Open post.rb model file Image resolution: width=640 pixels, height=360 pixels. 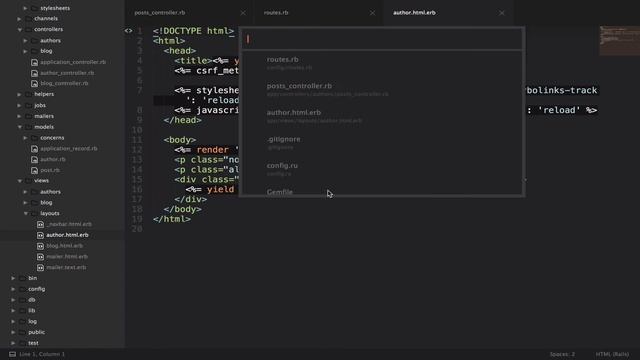[x=50, y=170]
